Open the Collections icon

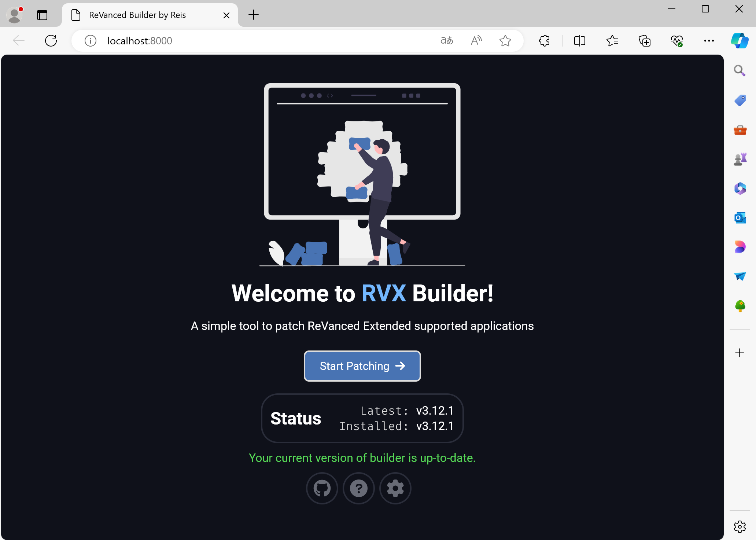click(x=644, y=41)
